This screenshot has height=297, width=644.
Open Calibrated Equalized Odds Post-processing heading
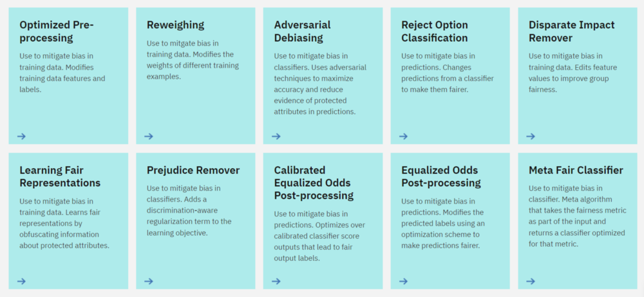(314, 182)
